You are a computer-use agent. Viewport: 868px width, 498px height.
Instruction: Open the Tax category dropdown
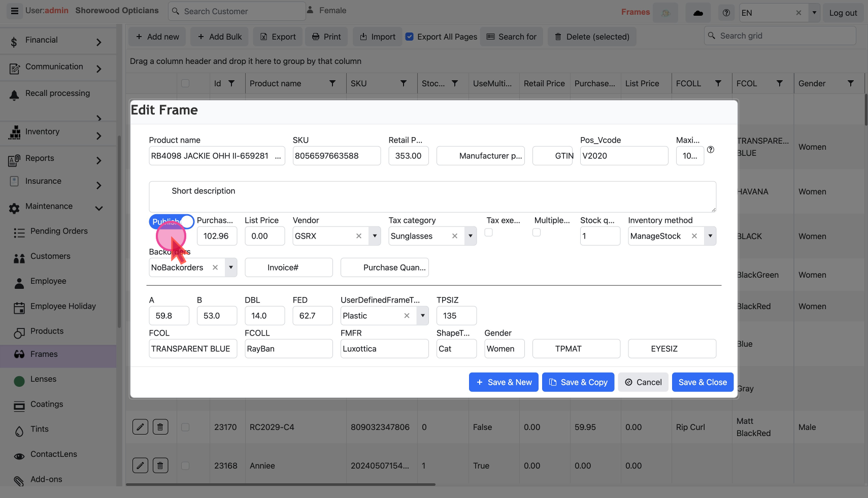pyautogui.click(x=471, y=236)
